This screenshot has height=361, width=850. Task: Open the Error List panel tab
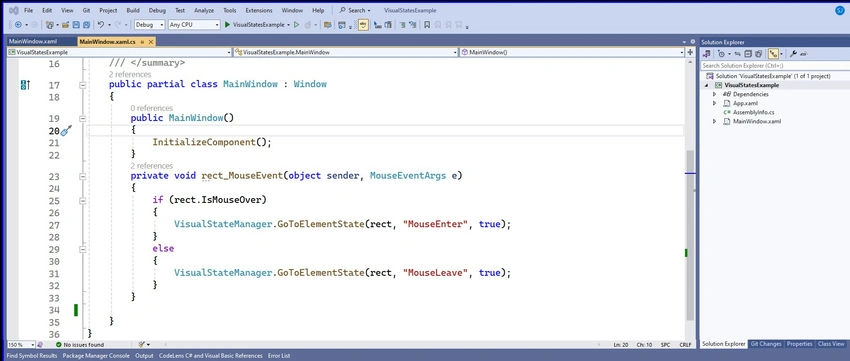(279, 356)
